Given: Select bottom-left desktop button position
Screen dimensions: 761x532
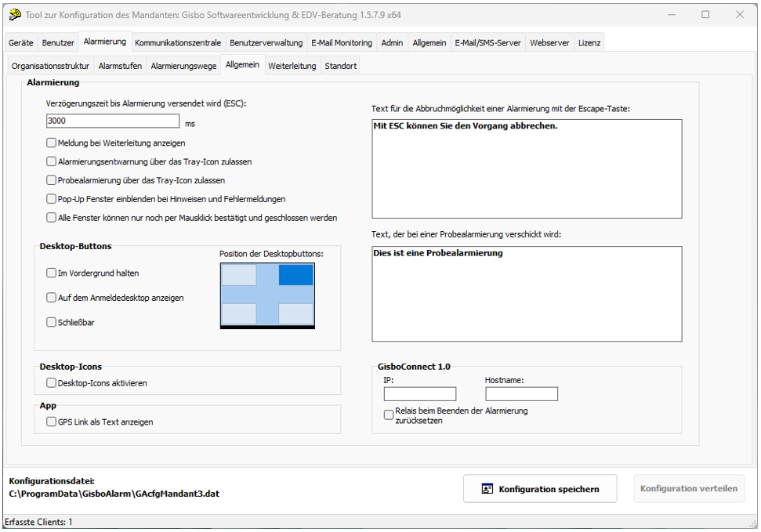Looking at the screenshot, I should click(x=239, y=313).
